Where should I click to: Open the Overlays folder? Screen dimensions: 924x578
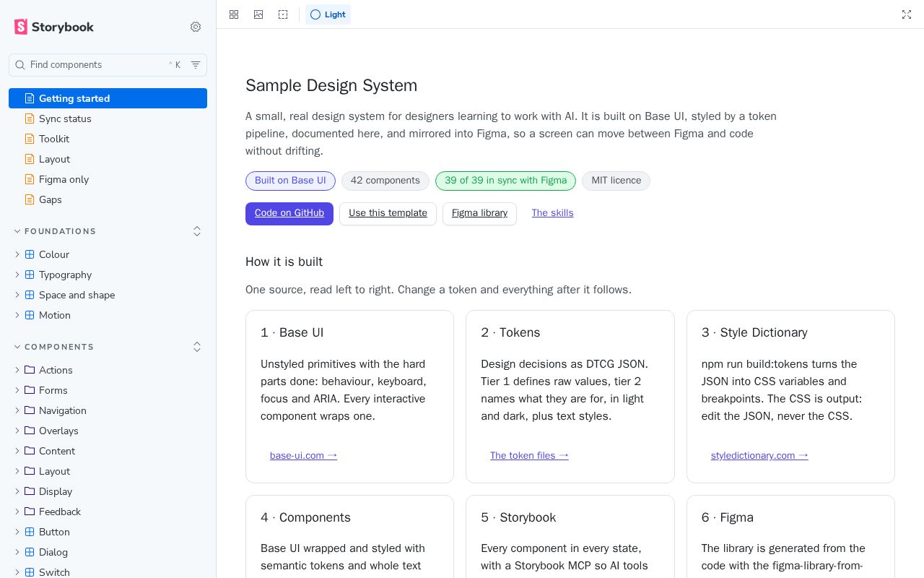coord(108,431)
